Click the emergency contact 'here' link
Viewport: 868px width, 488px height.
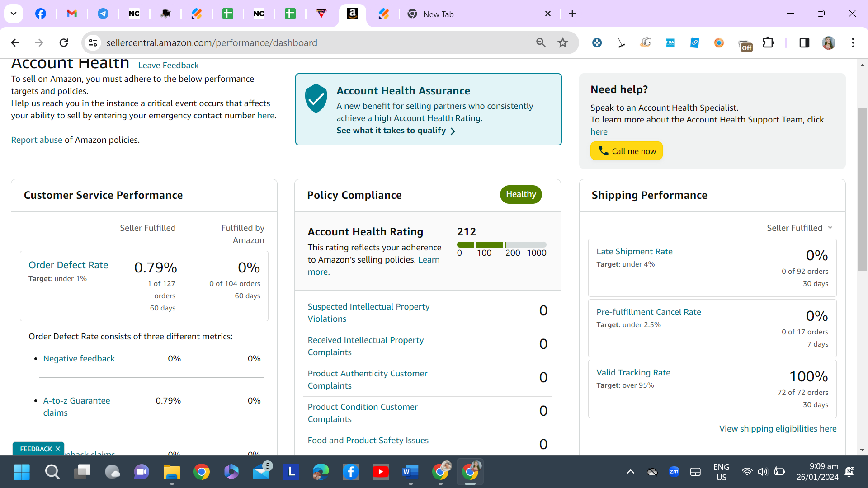(266, 116)
